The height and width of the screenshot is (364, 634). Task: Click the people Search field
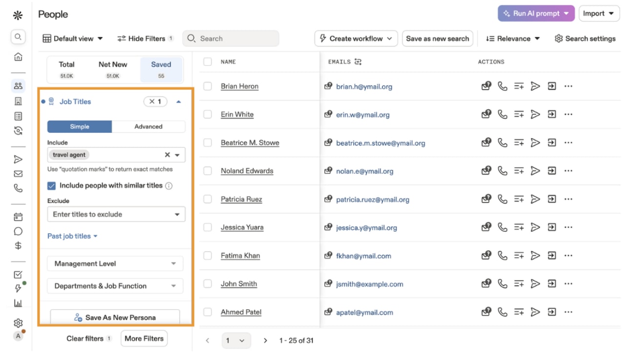[231, 39]
